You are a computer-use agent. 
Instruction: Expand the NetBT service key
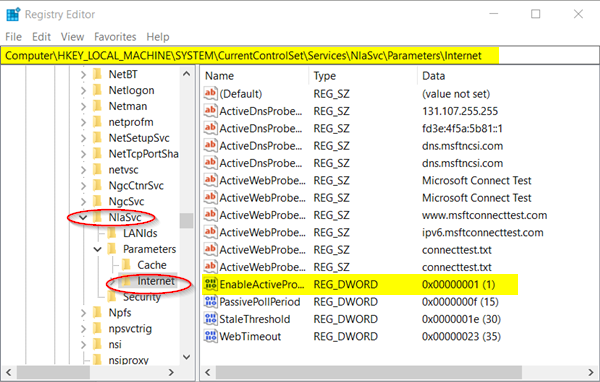83,75
